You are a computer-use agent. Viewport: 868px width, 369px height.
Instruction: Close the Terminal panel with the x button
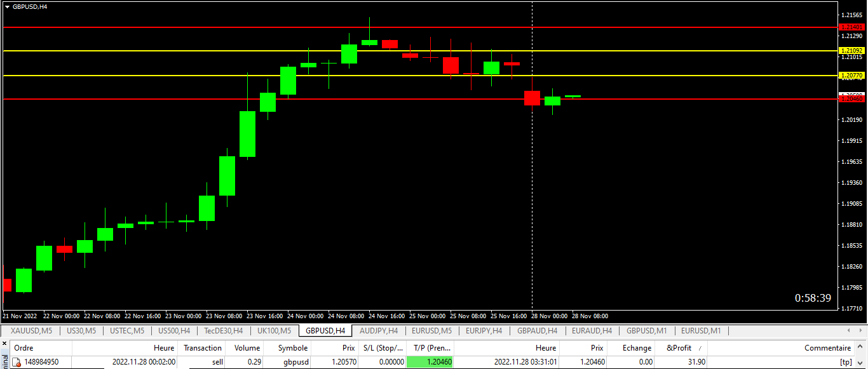pos(4,344)
